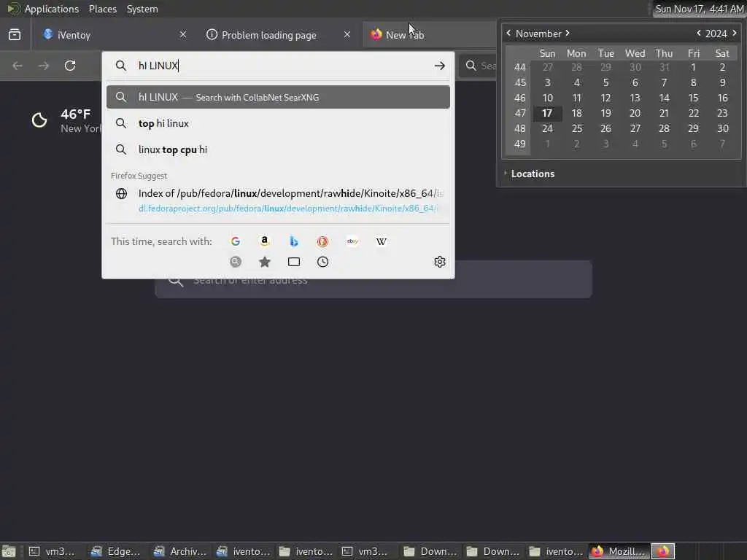Switch to Problem loading page tab
This screenshot has width=747, height=560.
[x=277, y=35]
